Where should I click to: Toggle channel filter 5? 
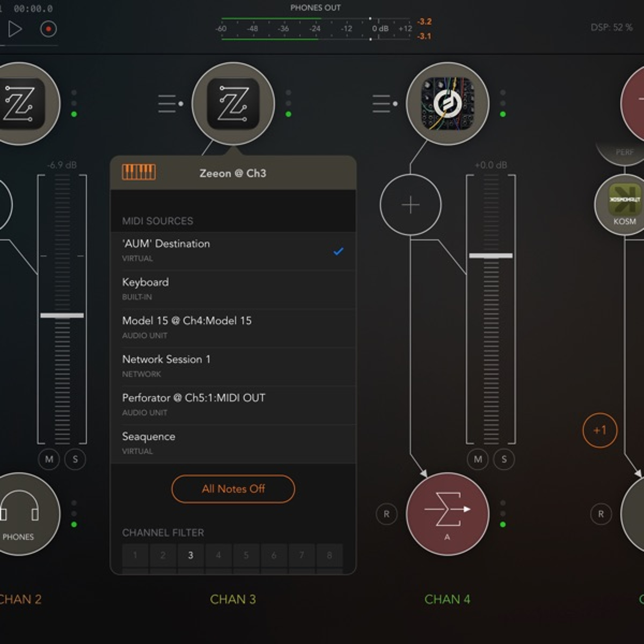246,555
